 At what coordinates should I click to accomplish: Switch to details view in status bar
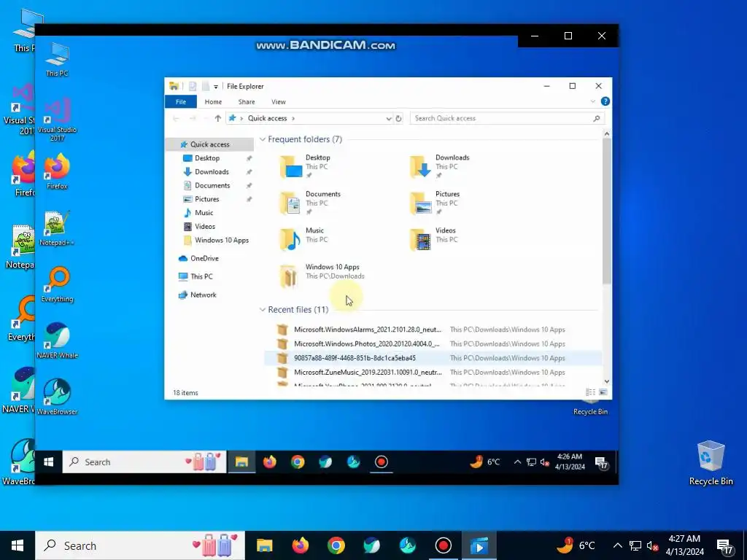tap(591, 392)
